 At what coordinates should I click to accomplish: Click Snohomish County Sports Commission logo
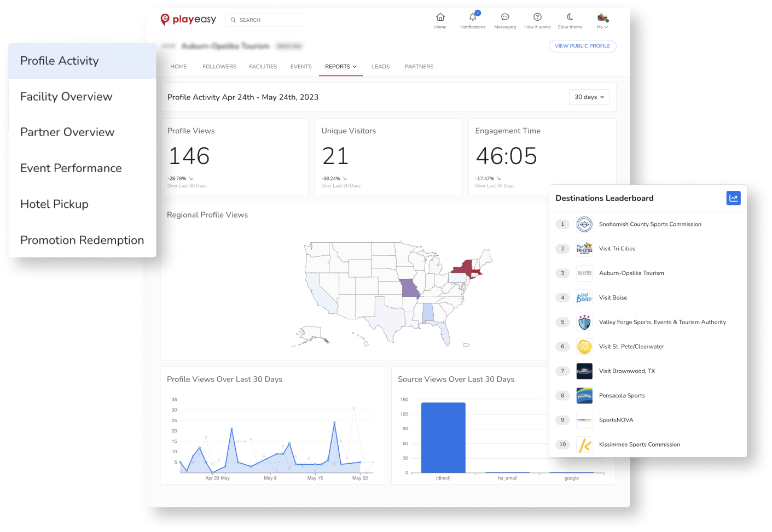click(x=584, y=224)
